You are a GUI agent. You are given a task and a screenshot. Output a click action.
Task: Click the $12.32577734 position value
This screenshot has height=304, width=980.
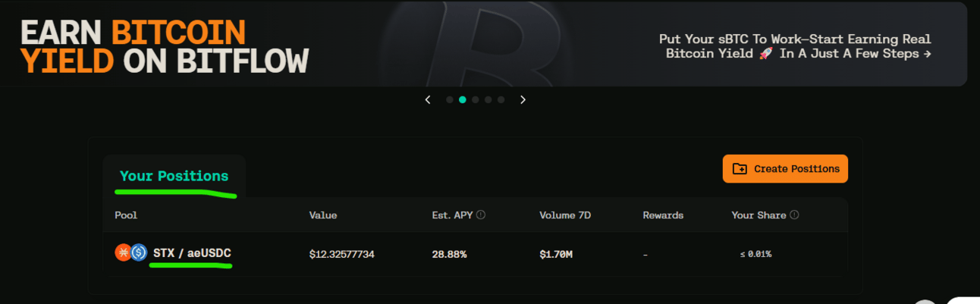pyautogui.click(x=342, y=254)
